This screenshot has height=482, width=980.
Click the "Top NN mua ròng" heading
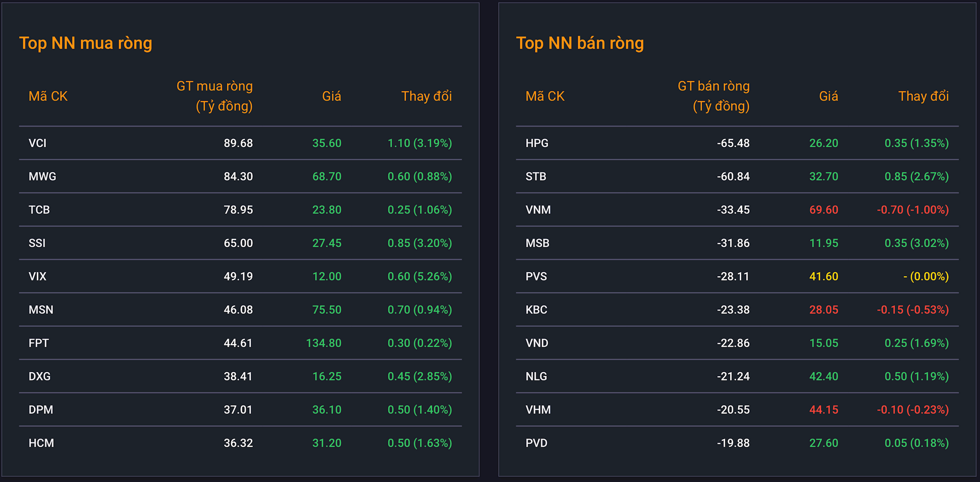tap(86, 43)
